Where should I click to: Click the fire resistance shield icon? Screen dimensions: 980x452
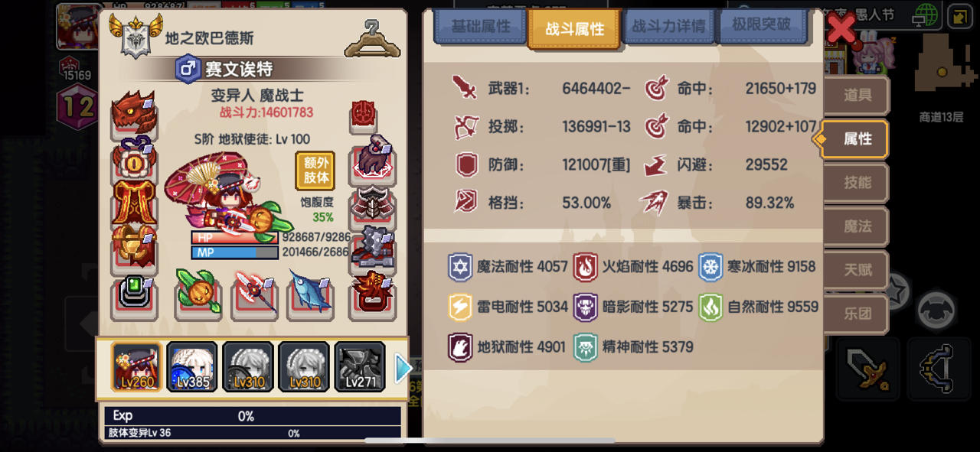pos(586,267)
